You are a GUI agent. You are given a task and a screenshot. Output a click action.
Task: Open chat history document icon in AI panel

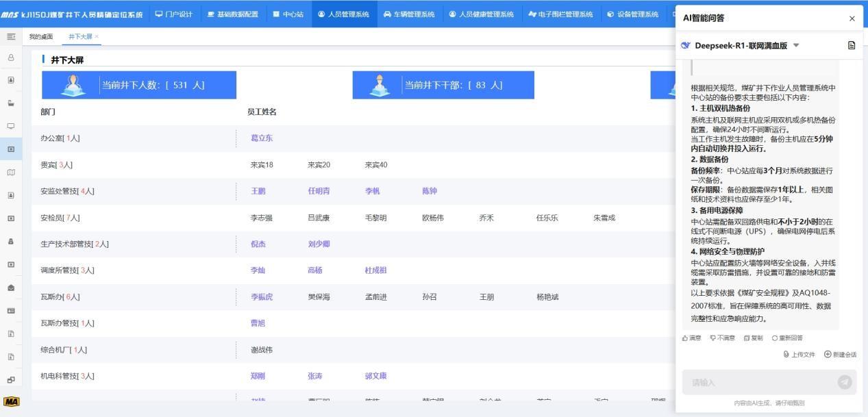click(x=852, y=46)
